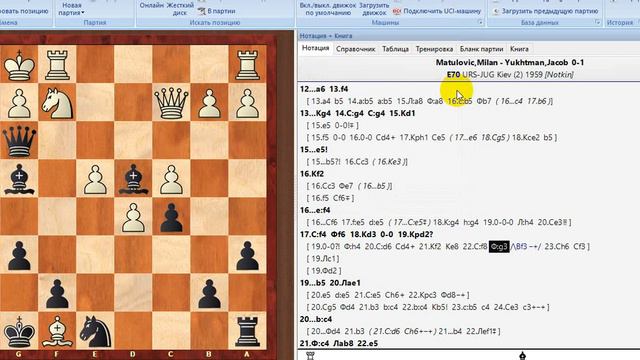Select the black bishop on d4
Viewport: 640px width, 360px height.
[133, 179]
